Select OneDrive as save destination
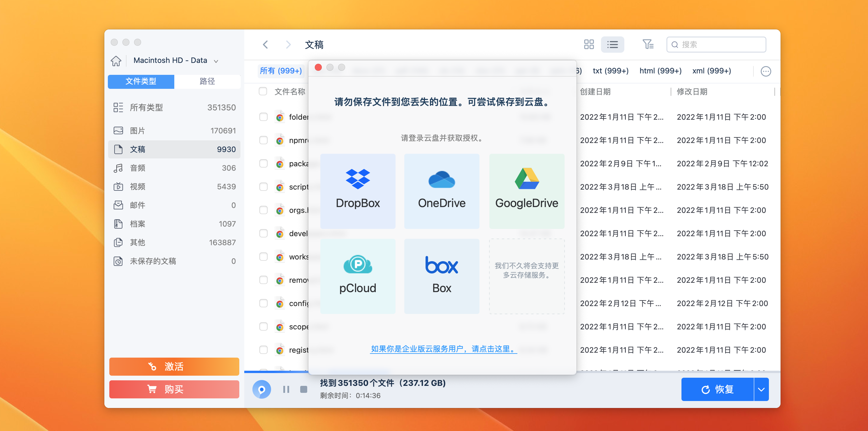 point(441,191)
